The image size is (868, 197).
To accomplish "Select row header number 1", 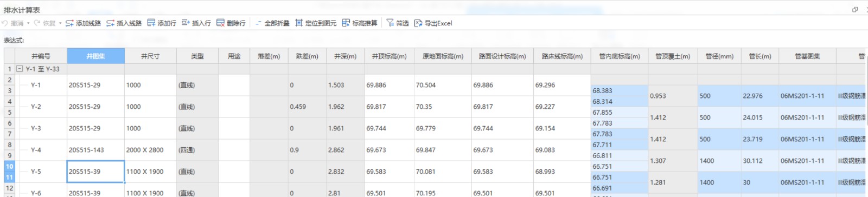I will pyautogui.click(x=10, y=69).
